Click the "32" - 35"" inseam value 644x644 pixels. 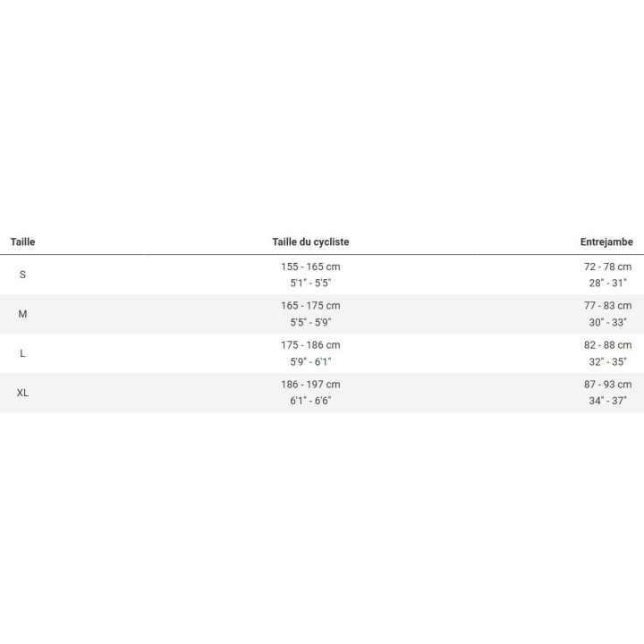coord(607,361)
